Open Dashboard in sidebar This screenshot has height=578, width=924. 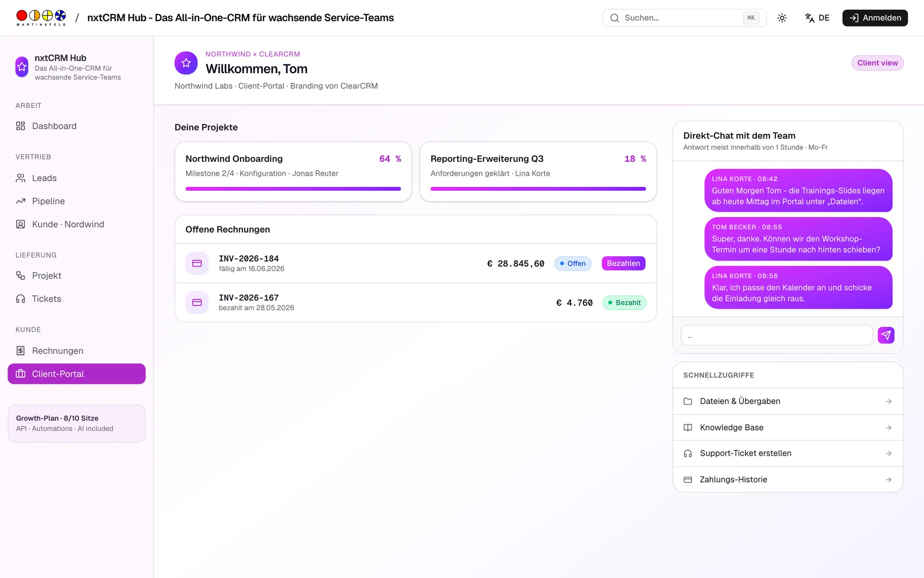77,126
